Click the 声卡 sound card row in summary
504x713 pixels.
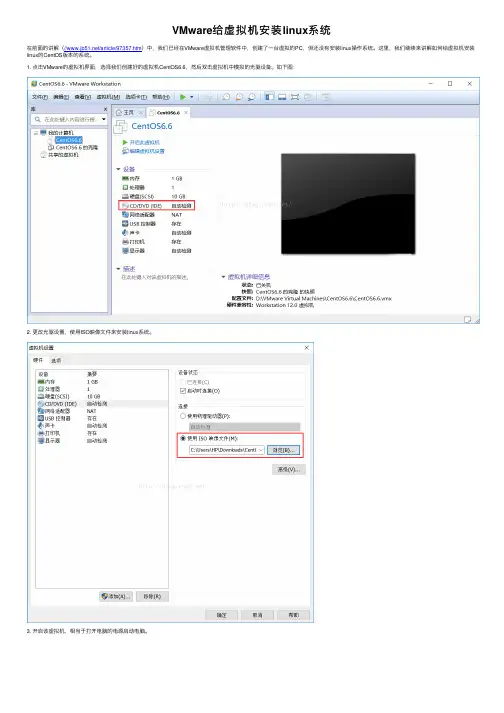(157, 233)
